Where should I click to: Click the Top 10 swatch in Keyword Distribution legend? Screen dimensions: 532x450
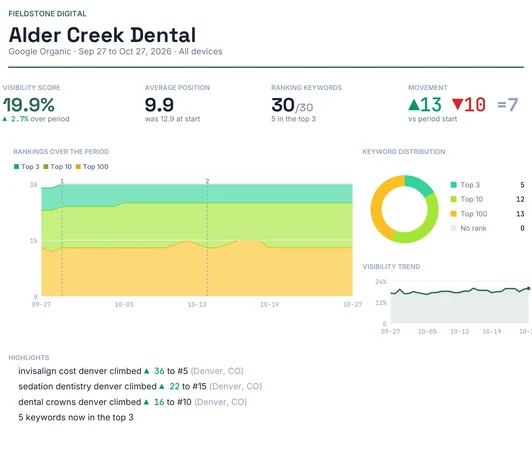(453, 199)
